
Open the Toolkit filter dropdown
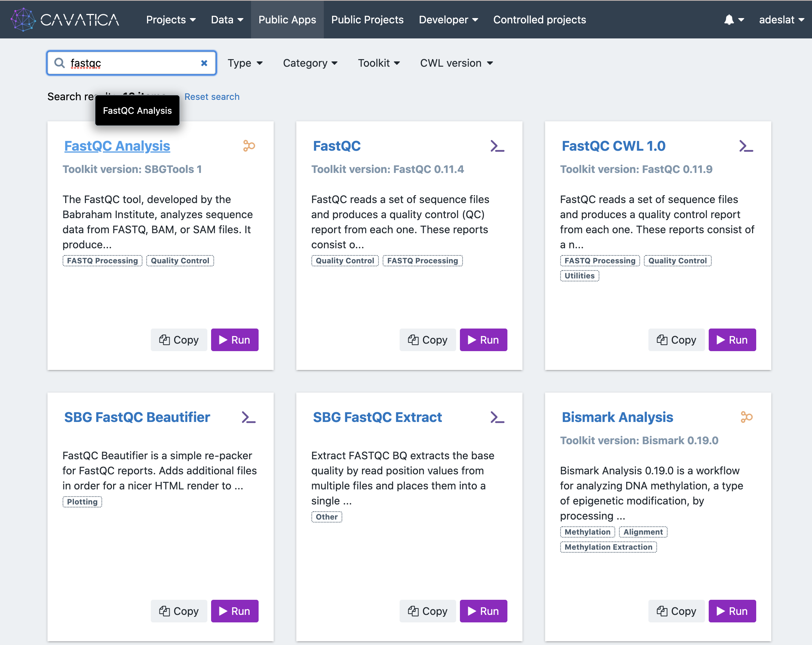[x=378, y=63]
